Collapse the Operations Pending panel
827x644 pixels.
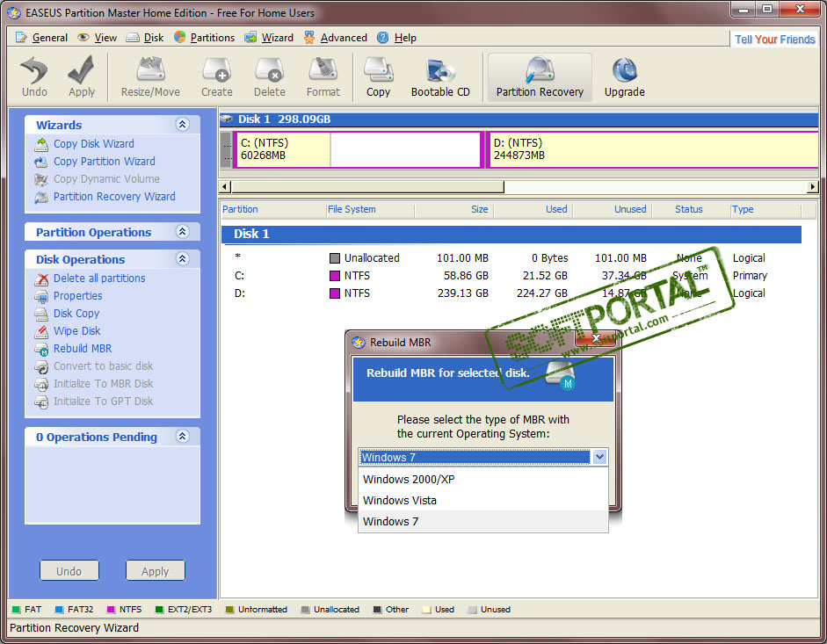182,436
